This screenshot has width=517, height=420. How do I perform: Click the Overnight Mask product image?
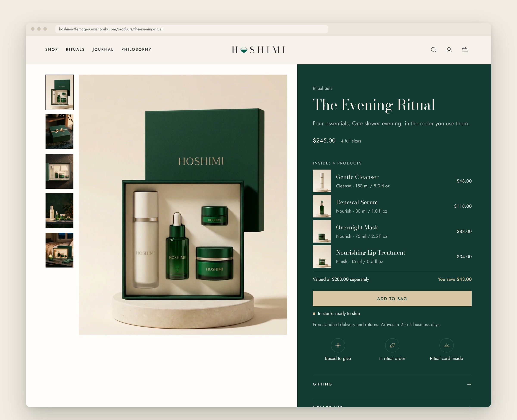pyautogui.click(x=322, y=231)
